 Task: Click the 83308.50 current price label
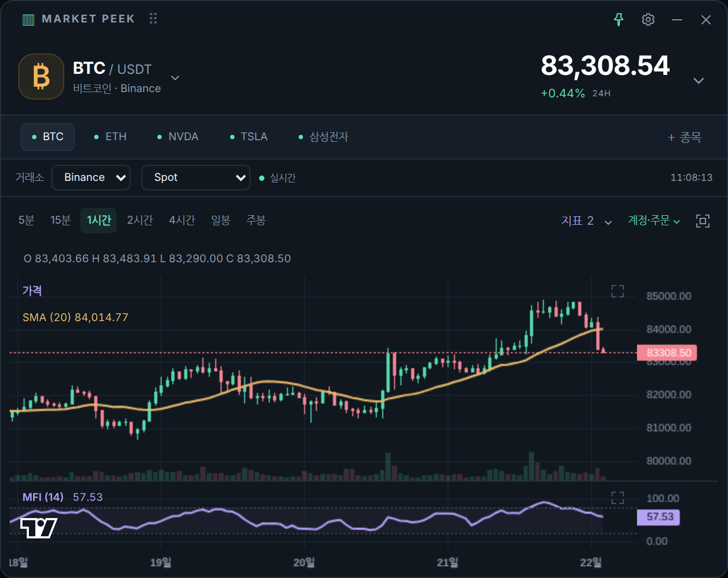[x=666, y=353]
